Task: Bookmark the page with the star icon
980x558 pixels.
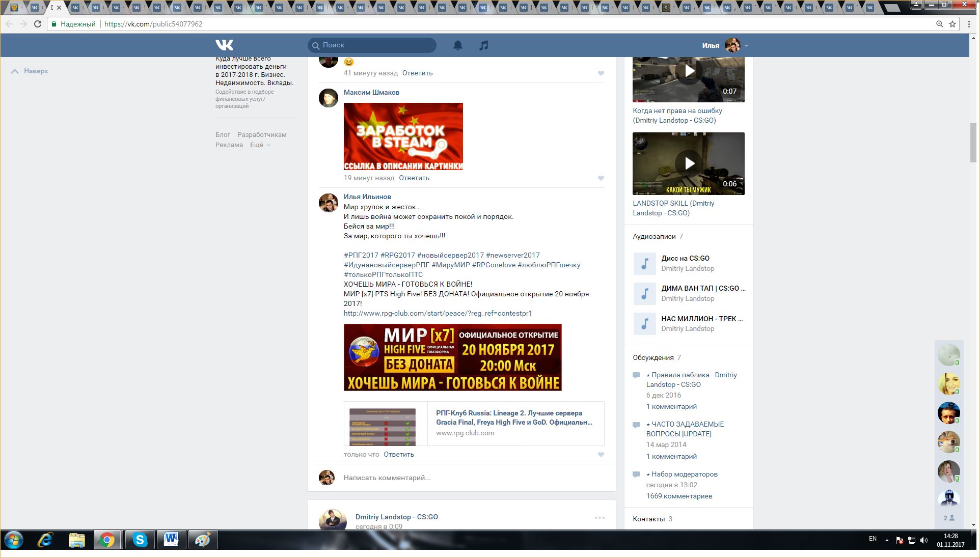Action: click(952, 24)
